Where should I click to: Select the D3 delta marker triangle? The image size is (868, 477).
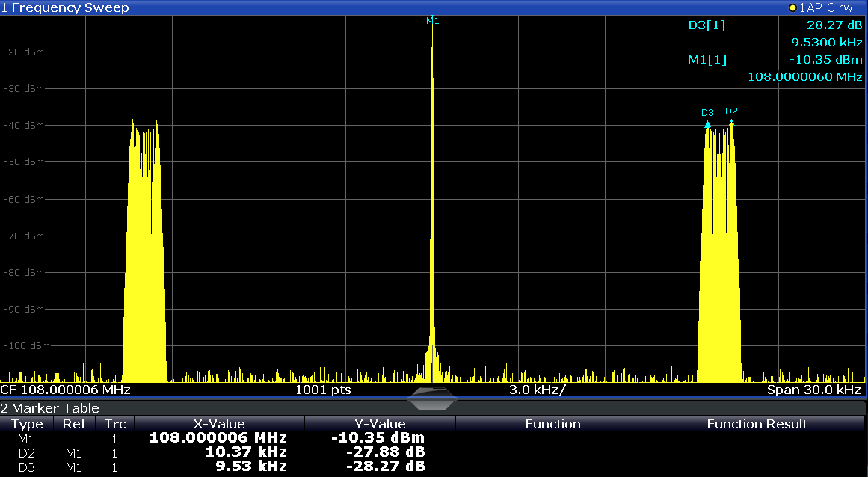[x=707, y=124]
